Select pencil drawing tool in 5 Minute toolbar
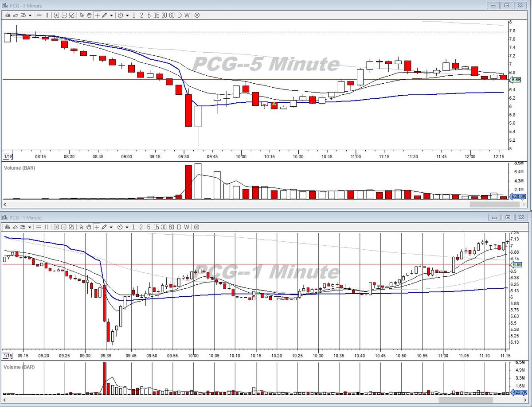 tap(105, 15)
